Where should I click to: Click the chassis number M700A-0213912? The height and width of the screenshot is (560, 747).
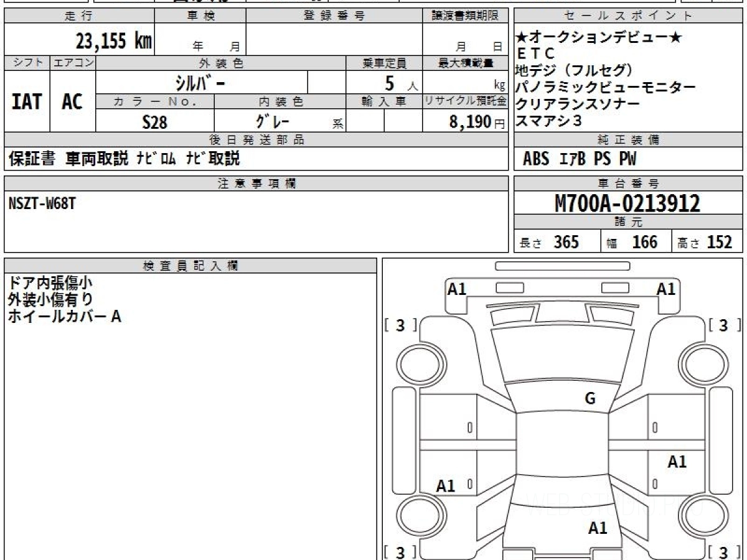(627, 203)
